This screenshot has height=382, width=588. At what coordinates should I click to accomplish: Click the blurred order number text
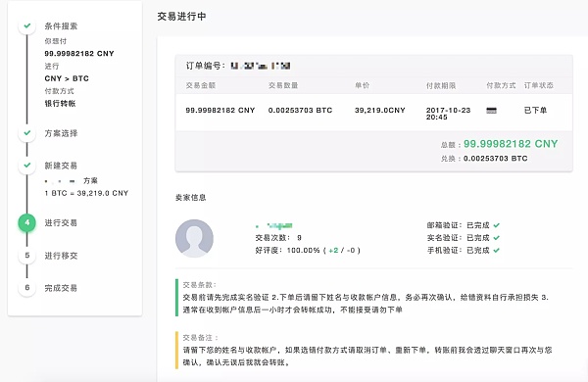coord(261,66)
